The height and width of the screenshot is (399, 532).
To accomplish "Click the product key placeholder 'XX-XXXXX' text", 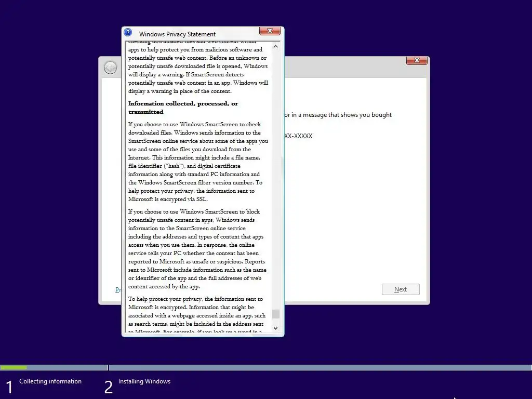I will click(298, 136).
